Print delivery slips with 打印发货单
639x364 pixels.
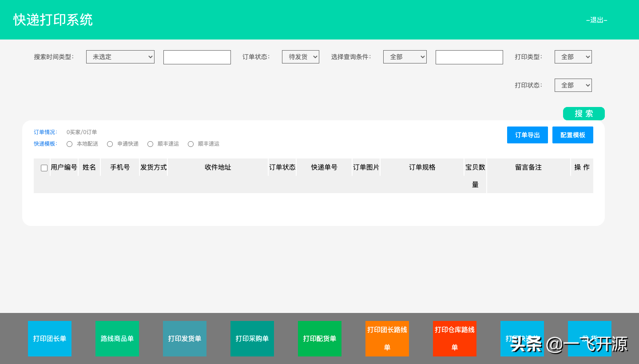click(x=185, y=339)
